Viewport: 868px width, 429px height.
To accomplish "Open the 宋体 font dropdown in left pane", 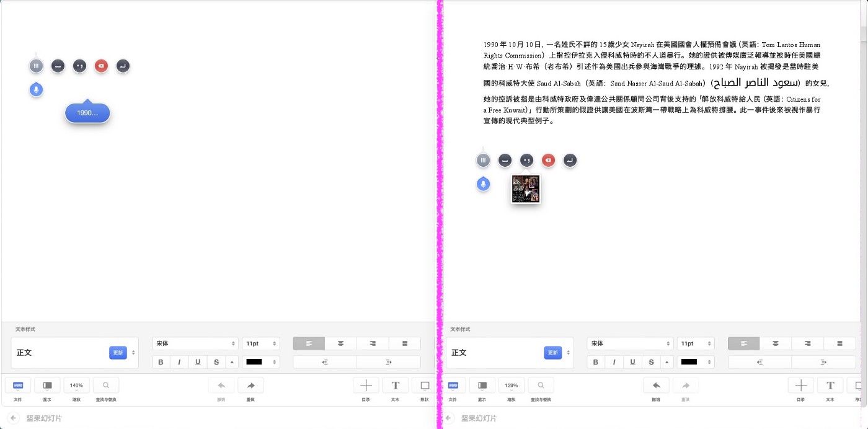I will coord(195,343).
